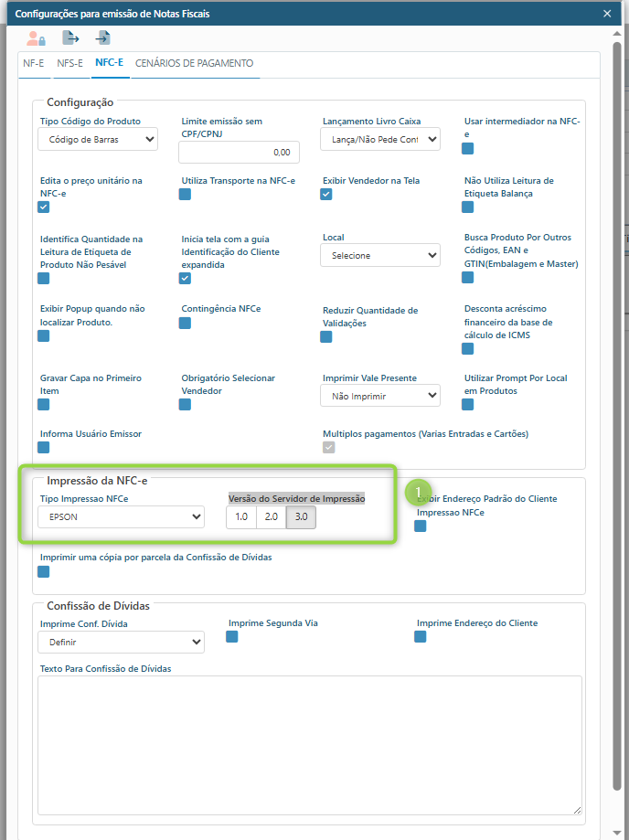This screenshot has width=629, height=840.
Task: Click the user lock permissions icon
Action: coord(36,38)
